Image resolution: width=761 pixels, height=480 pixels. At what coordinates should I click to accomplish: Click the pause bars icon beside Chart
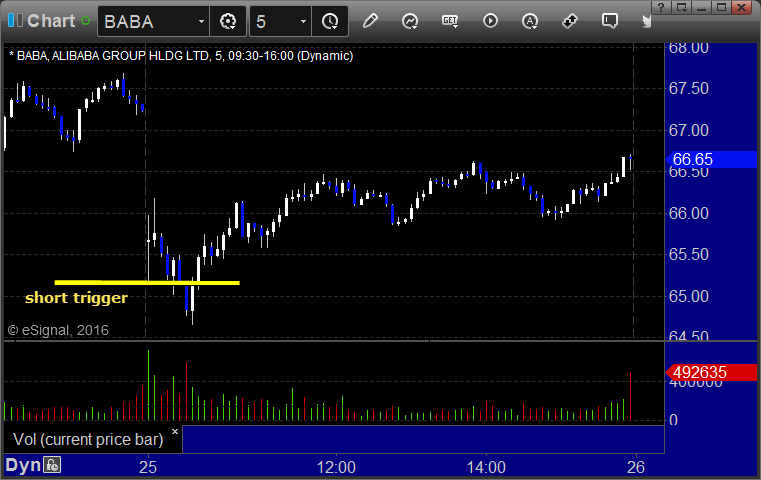tap(15, 21)
